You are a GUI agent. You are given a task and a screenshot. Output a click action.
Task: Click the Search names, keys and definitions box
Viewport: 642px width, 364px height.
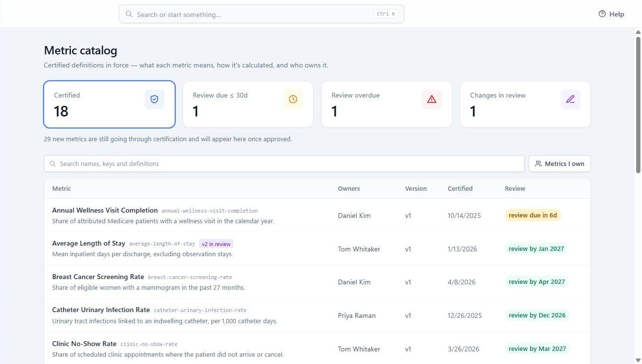pos(284,164)
